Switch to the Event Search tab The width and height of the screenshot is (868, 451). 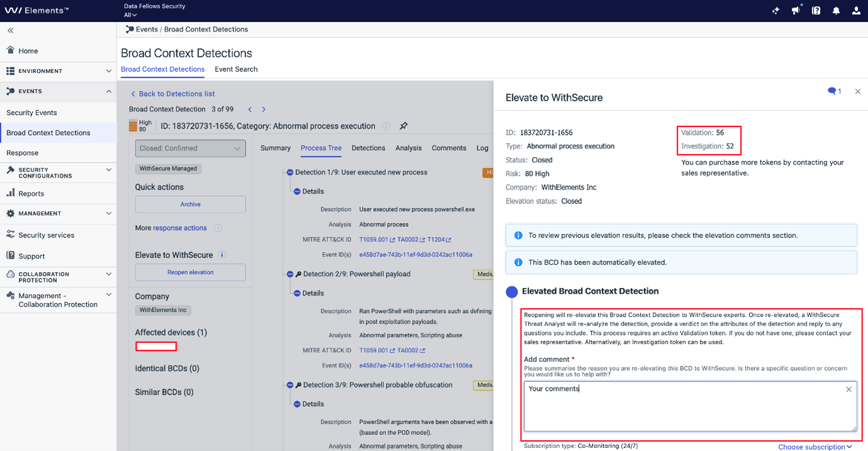pos(236,69)
